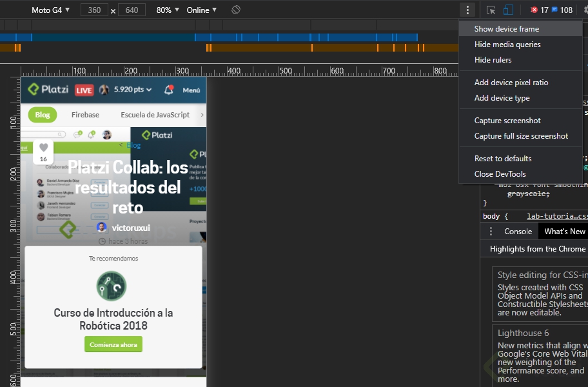Click the article title Platzi Collab heading

click(x=128, y=187)
